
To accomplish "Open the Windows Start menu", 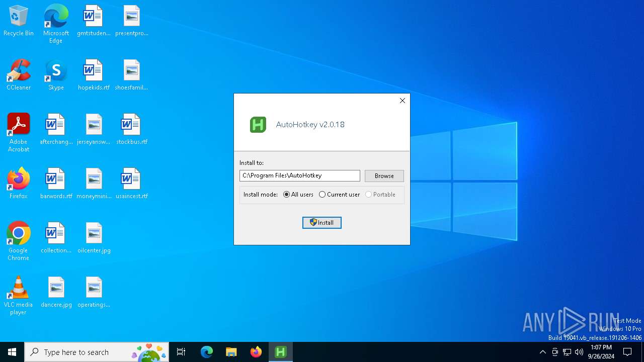I will (x=12, y=352).
